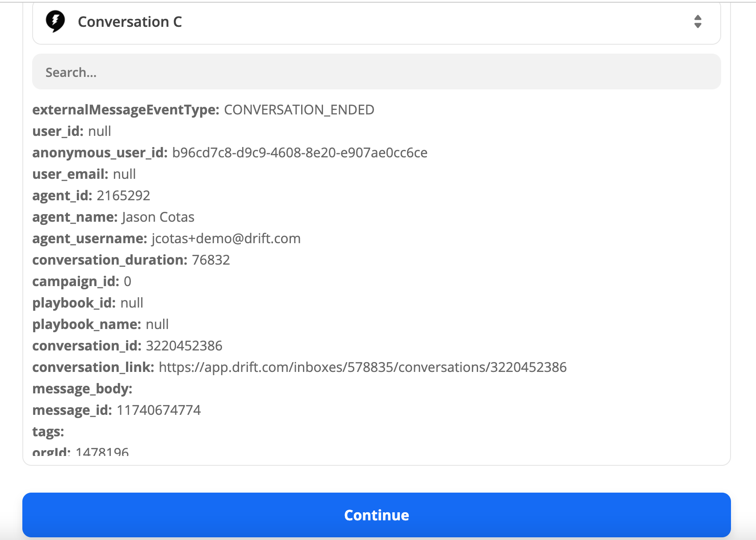
Task: Select the user_email null row
Action: pos(84,174)
